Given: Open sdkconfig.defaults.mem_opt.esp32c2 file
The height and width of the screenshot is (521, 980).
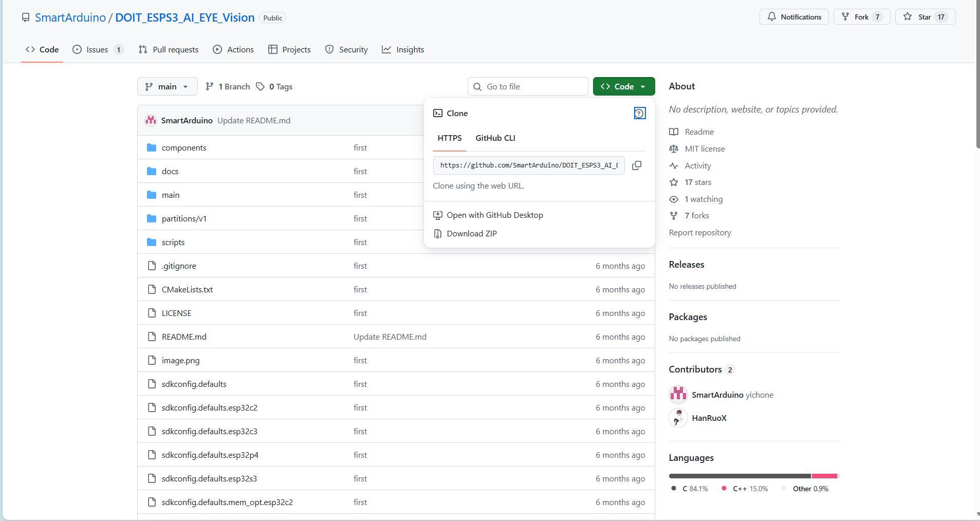Looking at the screenshot, I should click(227, 502).
